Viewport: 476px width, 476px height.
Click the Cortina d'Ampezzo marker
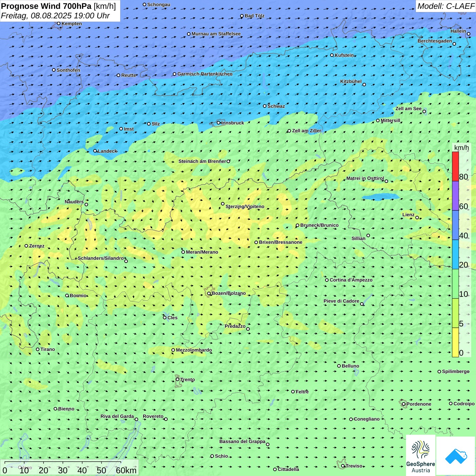(327, 280)
